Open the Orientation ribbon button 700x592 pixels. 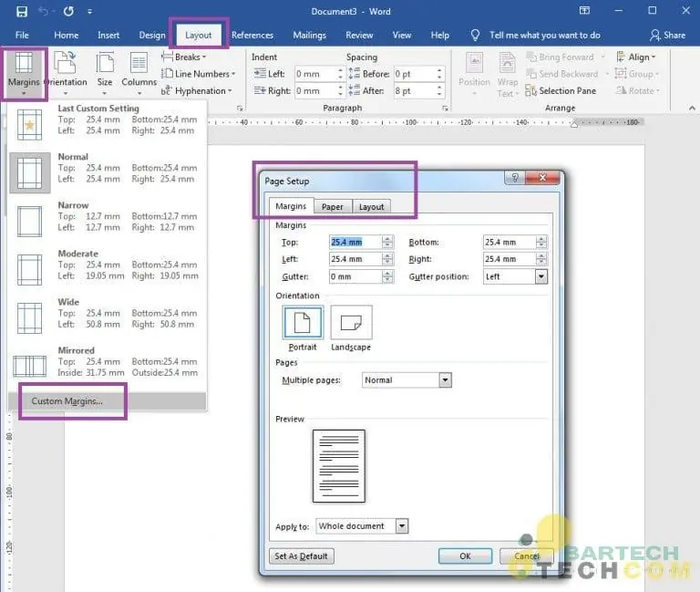(x=66, y=74)
